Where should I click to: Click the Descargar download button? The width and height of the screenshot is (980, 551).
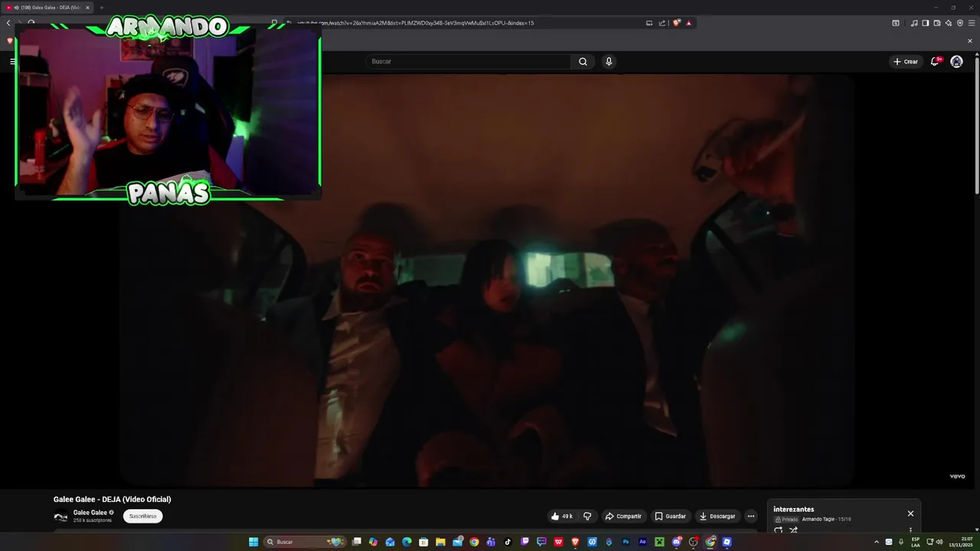717,516
